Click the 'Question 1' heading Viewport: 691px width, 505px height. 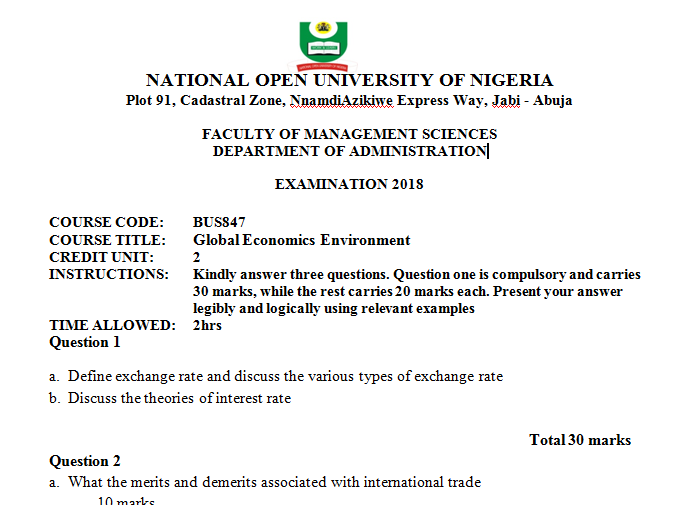(85, 342)
